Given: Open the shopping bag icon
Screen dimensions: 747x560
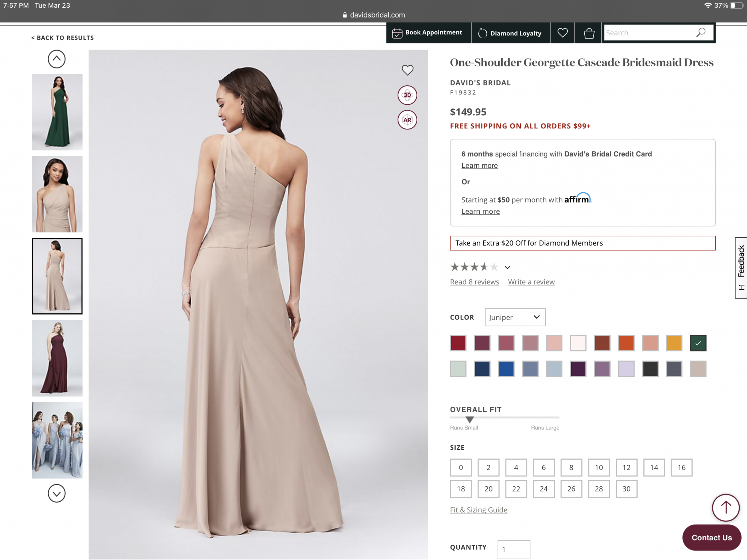Looking at the screenshot, I should tap(589, 33).
